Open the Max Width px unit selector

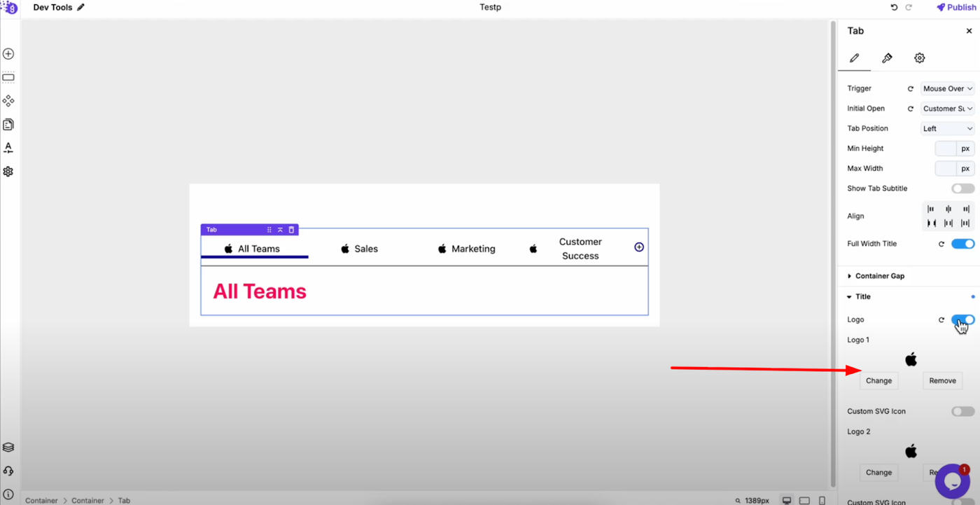point(965,169)
